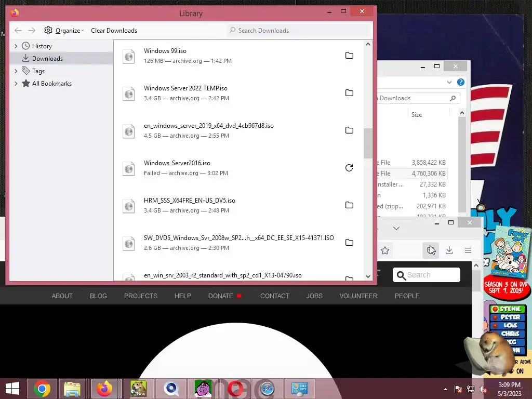
Task: Click the File Explorer scroll-up arrow
Action: click(x=462, y=113)
